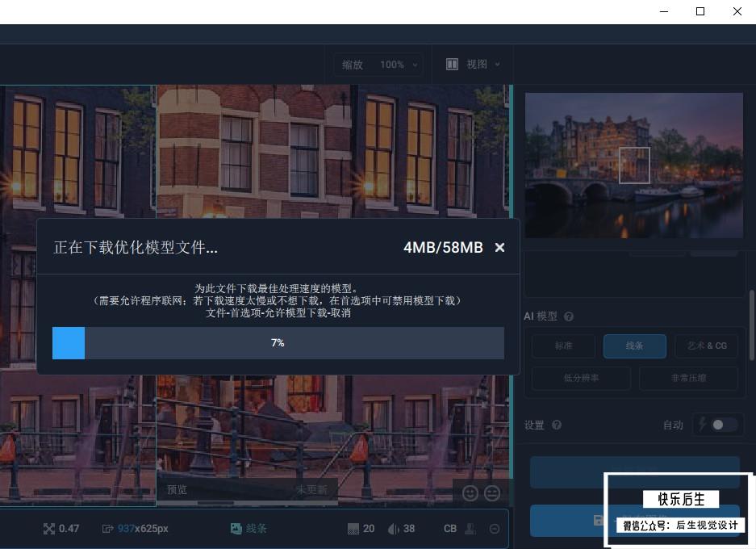The width and height of the screenshot is (756, 549).
Task: Select the 低分辨率 AI model
Action: pos(581,378)
